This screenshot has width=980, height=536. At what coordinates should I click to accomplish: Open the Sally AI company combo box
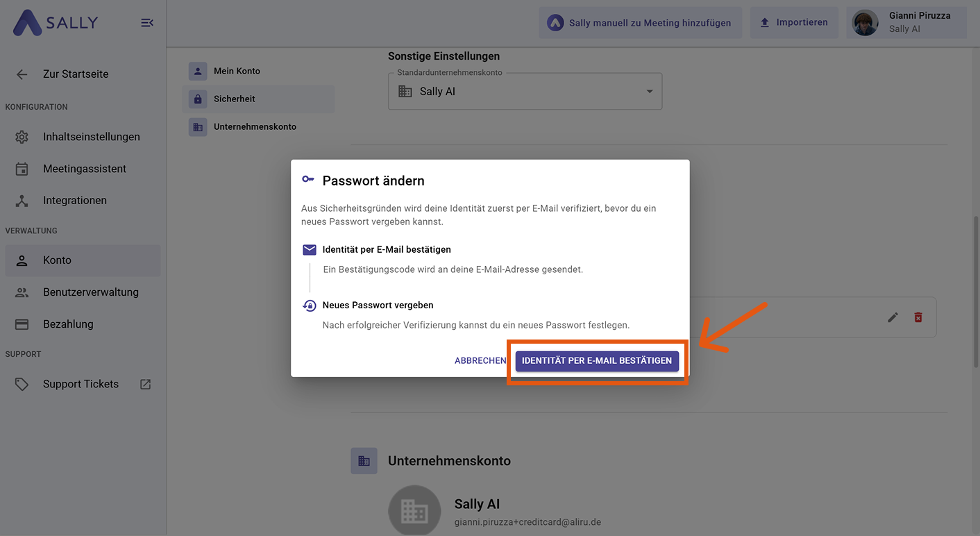(x=524, y=92)
